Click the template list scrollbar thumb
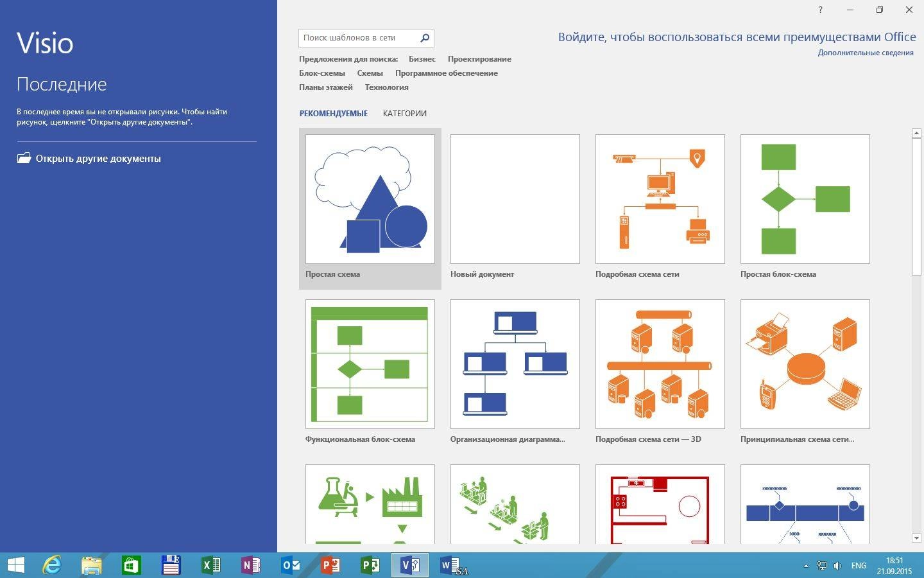Screen dimensions: 924x578 (x=916, y=207)
